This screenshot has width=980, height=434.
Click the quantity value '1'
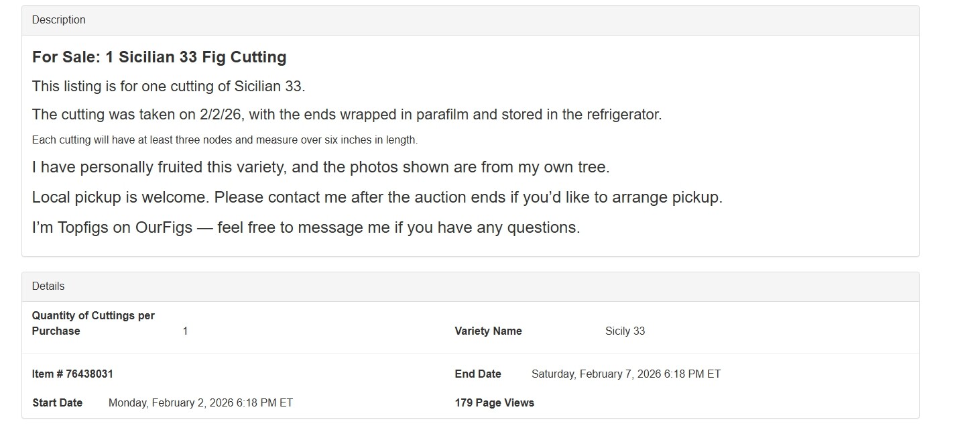pos(185,331)
